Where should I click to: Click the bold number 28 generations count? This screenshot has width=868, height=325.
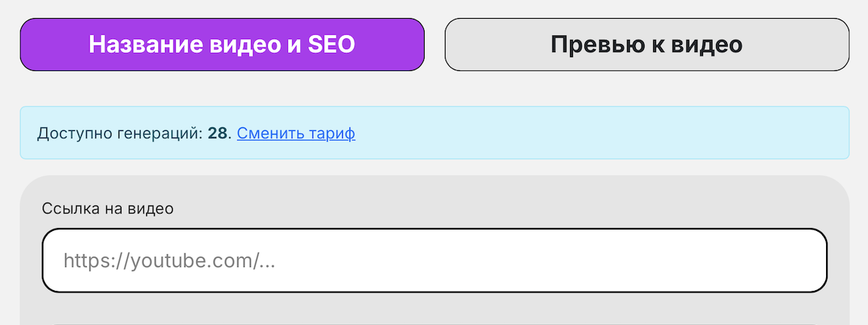217,134
